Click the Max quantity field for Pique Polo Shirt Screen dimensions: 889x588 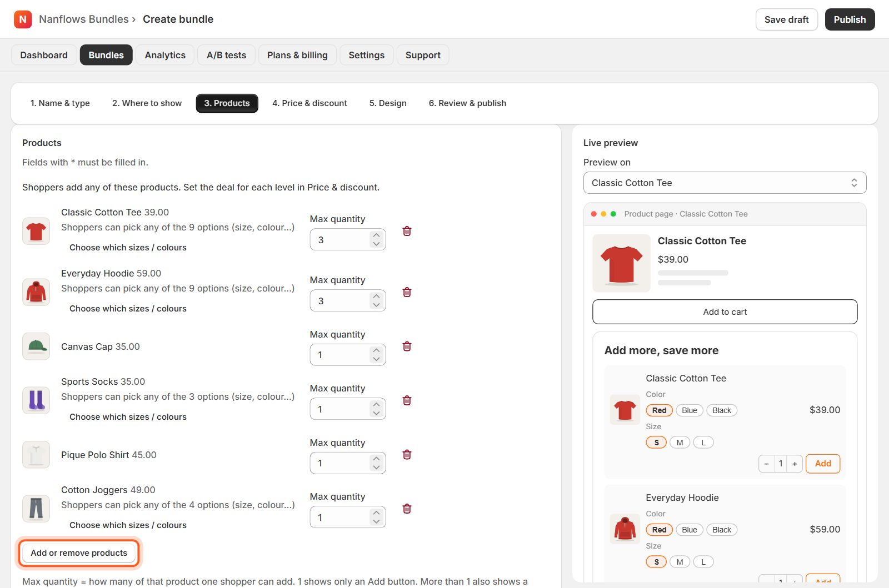(348, 463)
